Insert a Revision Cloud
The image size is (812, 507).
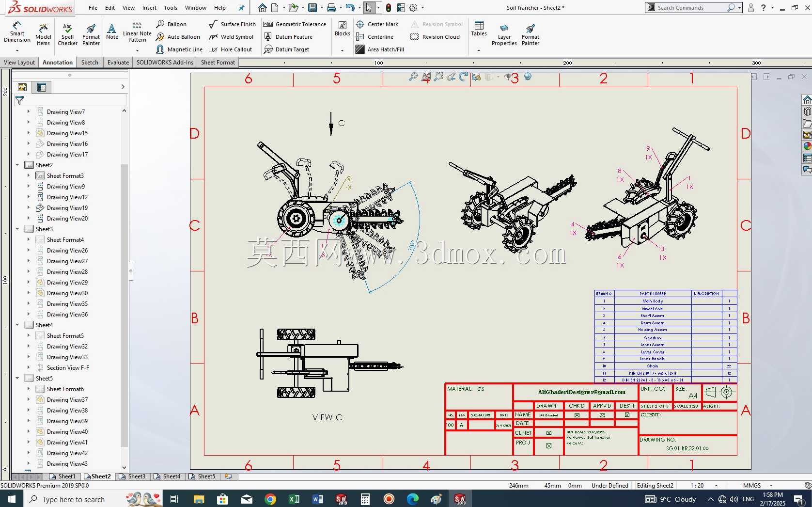click(435, 37)
